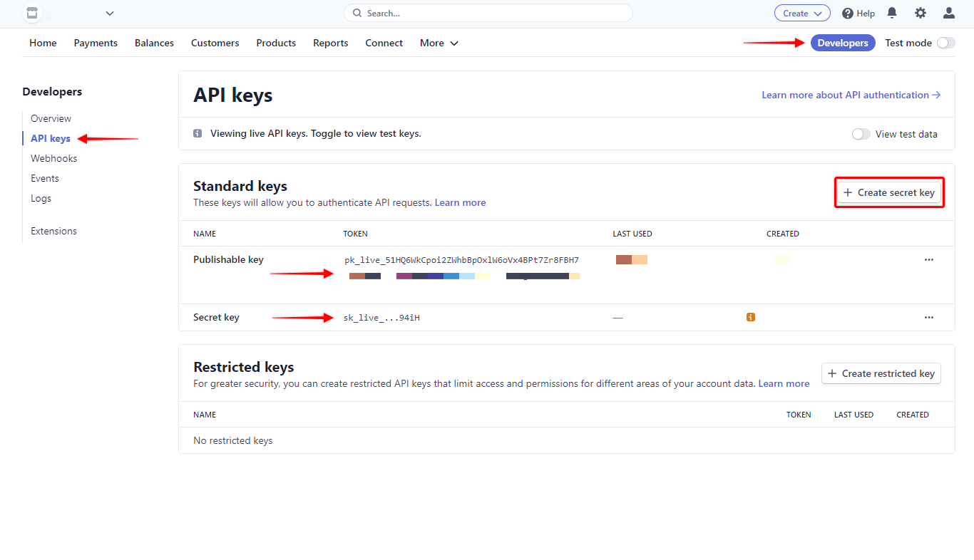The width and height of the screenshot is (974, 560).
Task: Open the Balances tab
Action: pyautogui.click(x=154, y=43)
